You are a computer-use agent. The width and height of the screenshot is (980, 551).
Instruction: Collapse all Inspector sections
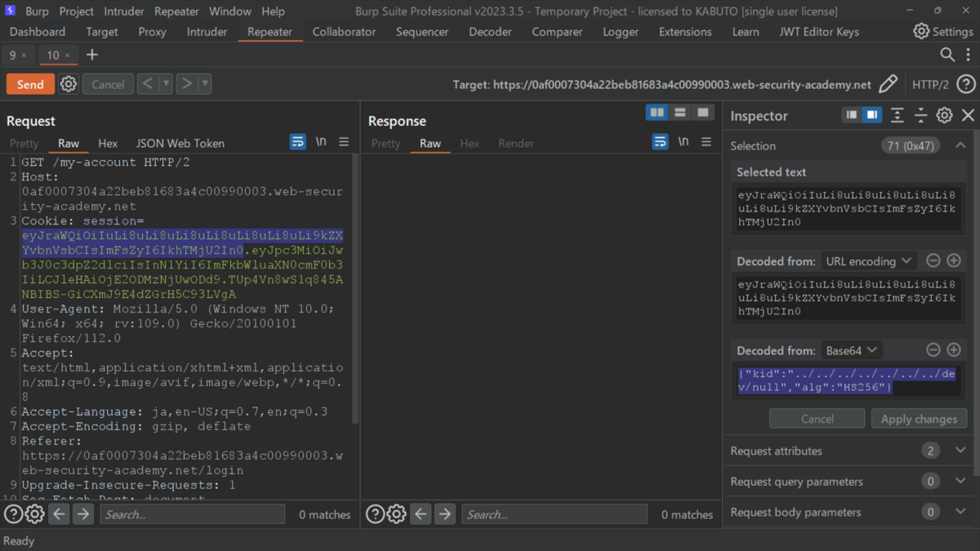(x=920, y=115)
